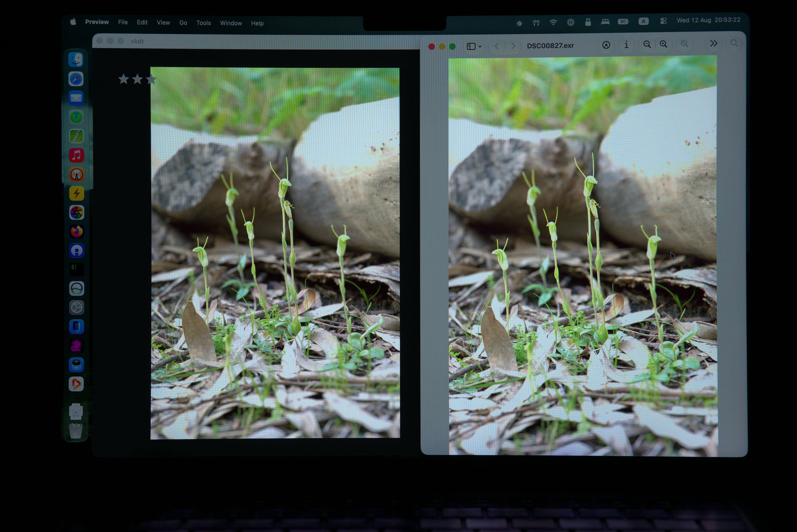The image size is (797, 532).
Task: Open the Inspector info icon
Action: 626,44
